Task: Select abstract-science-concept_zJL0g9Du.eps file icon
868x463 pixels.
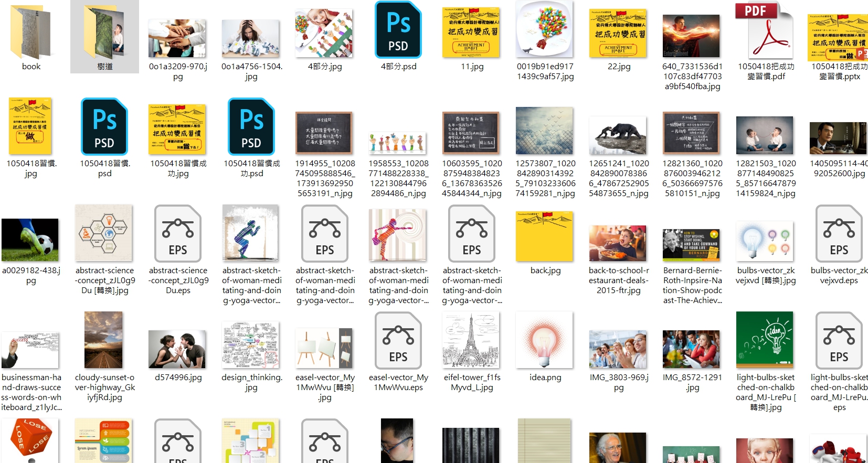Action: [178, 234]
